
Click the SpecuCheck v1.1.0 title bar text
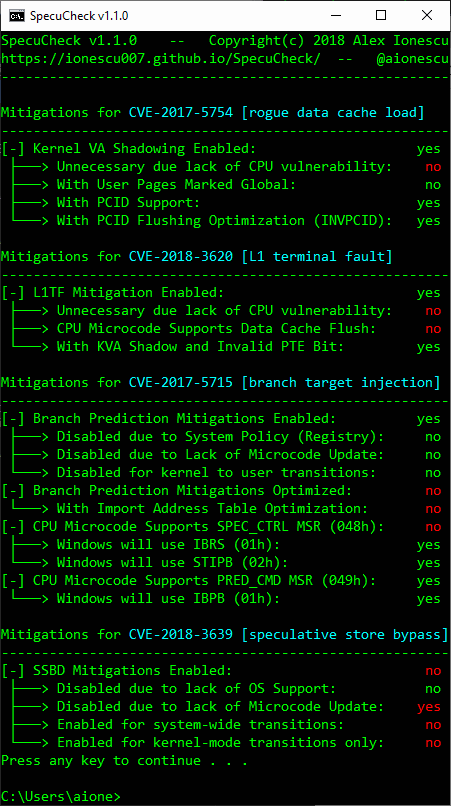pyautogui.click(x=79, y=16)
